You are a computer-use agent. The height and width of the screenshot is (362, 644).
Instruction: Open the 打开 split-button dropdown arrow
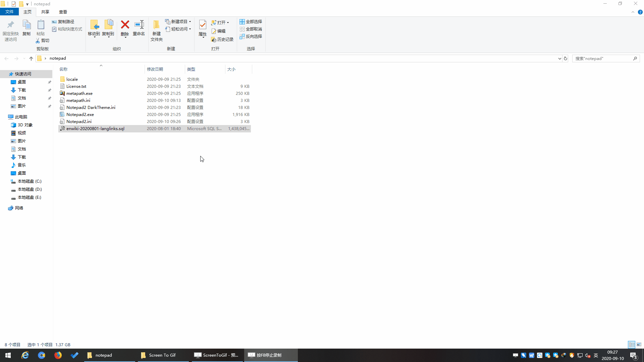227,22
